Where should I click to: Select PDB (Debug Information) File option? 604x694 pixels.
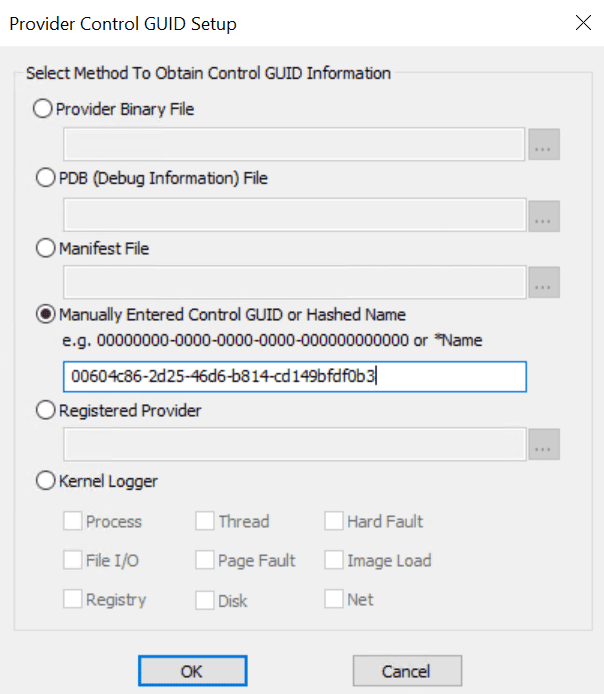[44, 179]
